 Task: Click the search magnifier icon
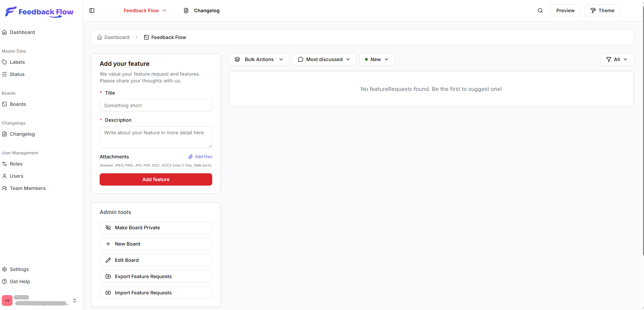(540, 11)
